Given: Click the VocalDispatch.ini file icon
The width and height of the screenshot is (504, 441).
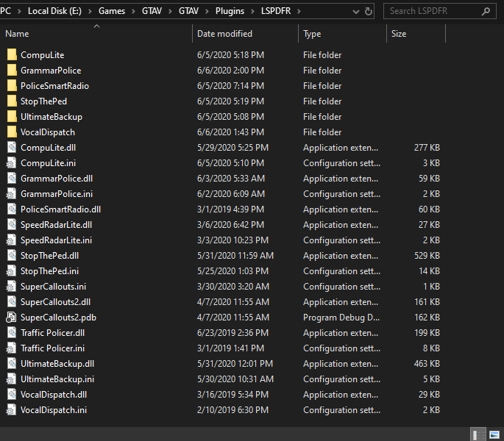Looking at the screenshot, I should [x=12, y=409].
